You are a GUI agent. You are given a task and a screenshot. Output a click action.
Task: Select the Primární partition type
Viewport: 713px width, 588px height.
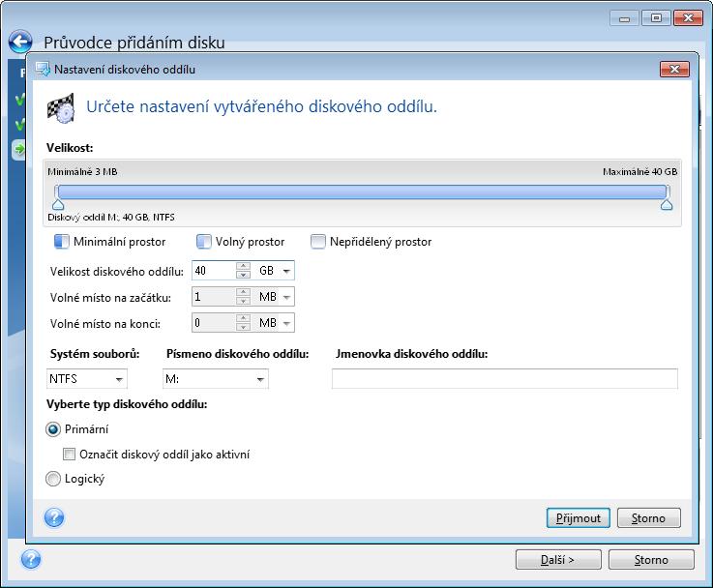(x=53, y=429)
